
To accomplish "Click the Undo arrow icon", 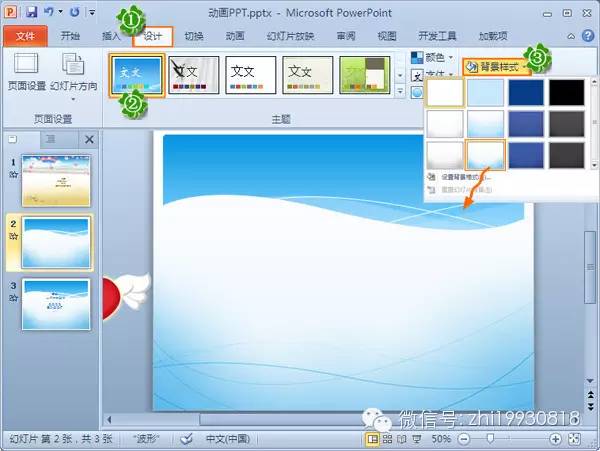I will tap(50, 12).
